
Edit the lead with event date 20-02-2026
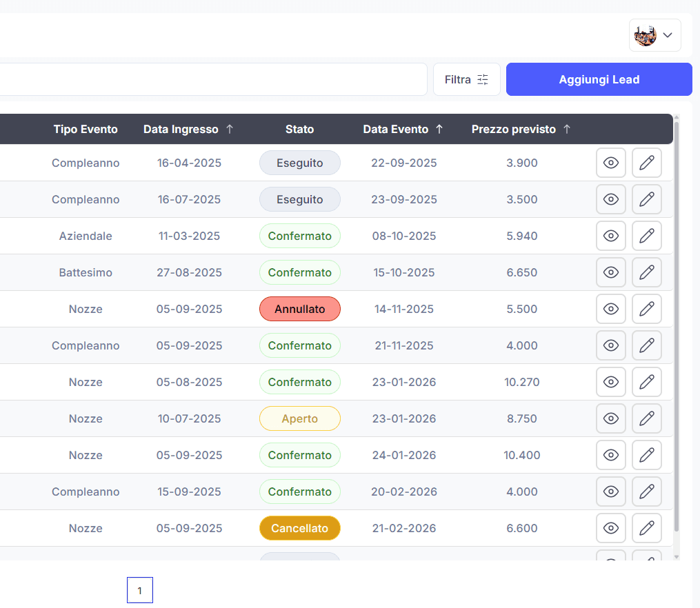click(x=646, y=492)
